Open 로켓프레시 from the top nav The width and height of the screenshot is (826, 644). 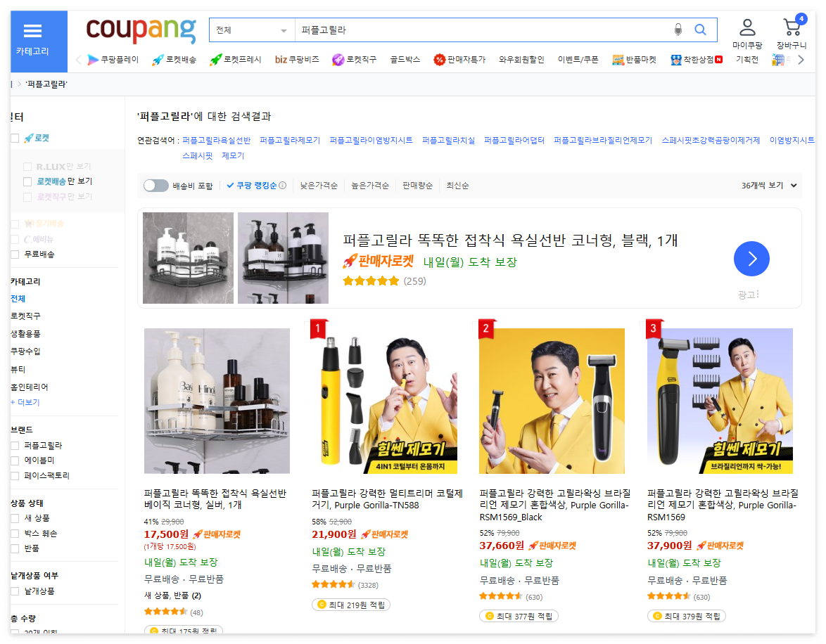tap(235, 60)
